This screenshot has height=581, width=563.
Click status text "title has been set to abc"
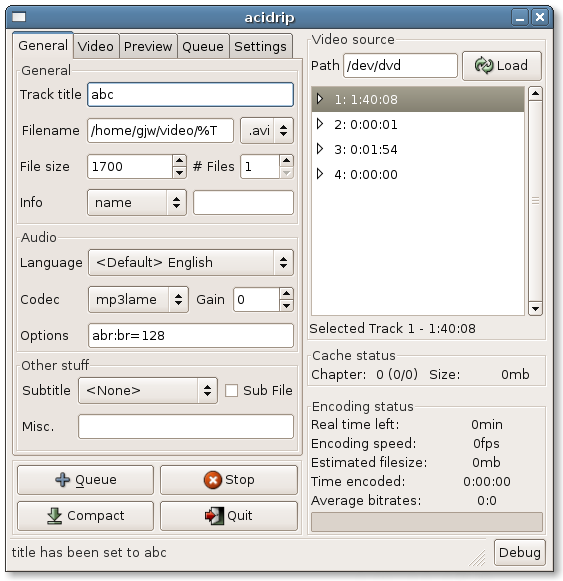[89, 552]
